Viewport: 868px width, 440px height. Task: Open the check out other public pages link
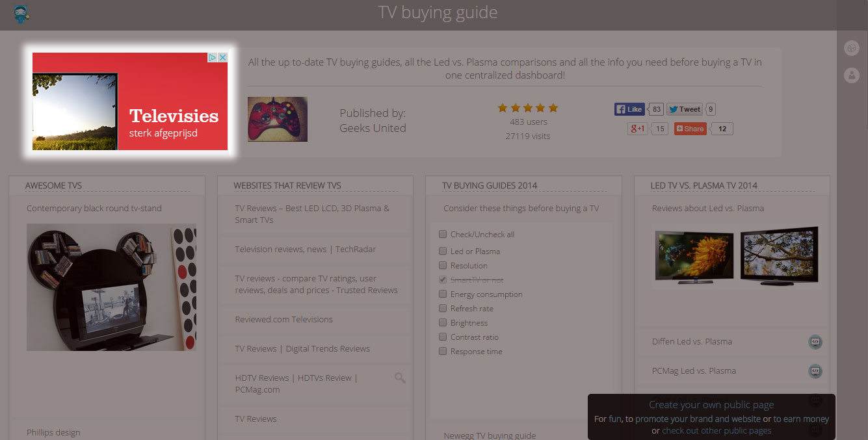tap(717, 430)
